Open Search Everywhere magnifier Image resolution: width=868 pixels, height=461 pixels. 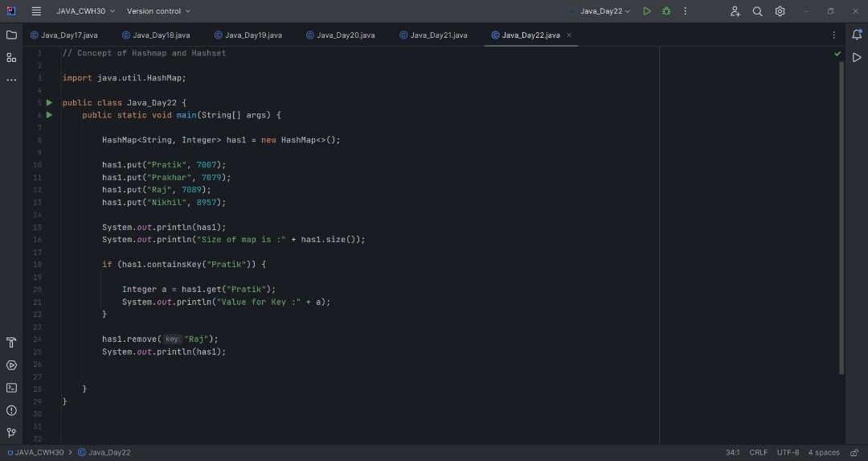(x=758, y=11)
